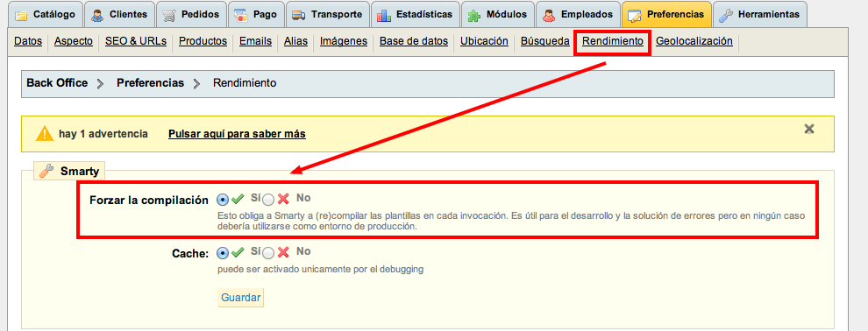Click Pulsar aquí para saber más link
This screenshot has height=331, width=868.
point(237,134)
